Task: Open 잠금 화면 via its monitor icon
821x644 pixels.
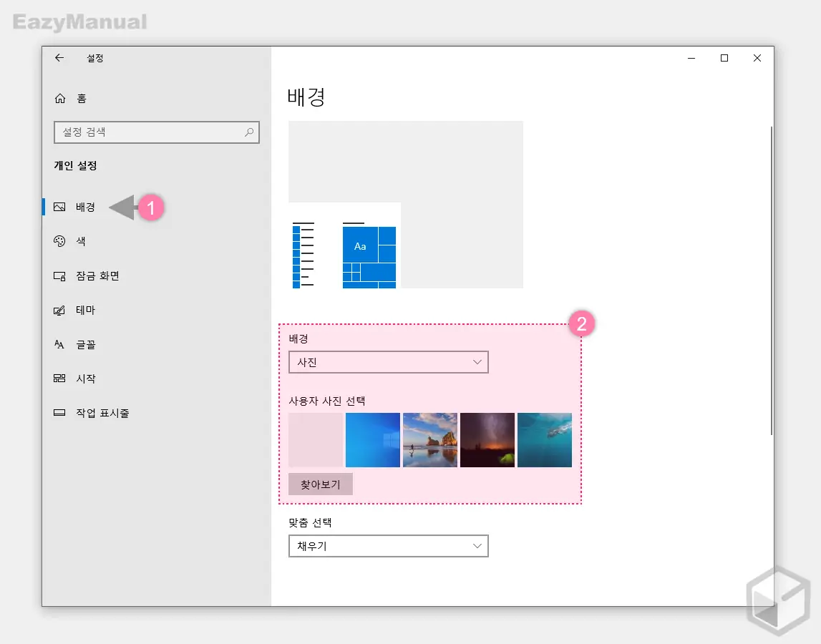Action: [x=60, y=276]
